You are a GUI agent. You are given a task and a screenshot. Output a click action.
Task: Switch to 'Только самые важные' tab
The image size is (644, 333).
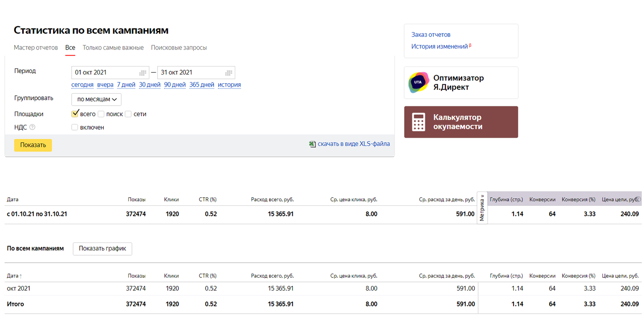coord(113,48)
